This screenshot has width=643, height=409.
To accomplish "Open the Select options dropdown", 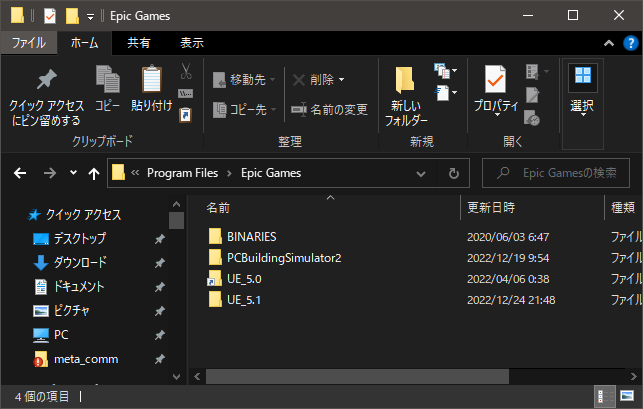I will [x=583, y=115].
